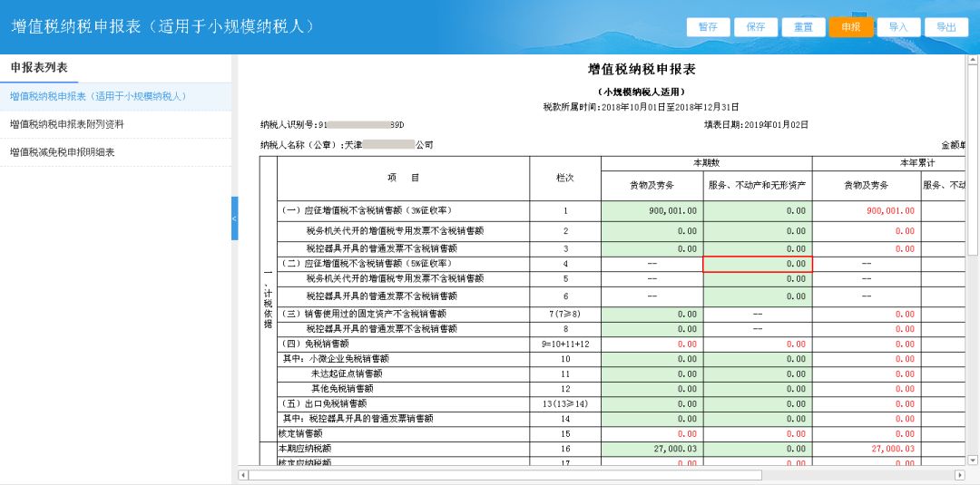Click label （三）销售使用过的固定资产不含税销售额
Image resolution: width=980 pixels, height=485 pixels.
363,314
